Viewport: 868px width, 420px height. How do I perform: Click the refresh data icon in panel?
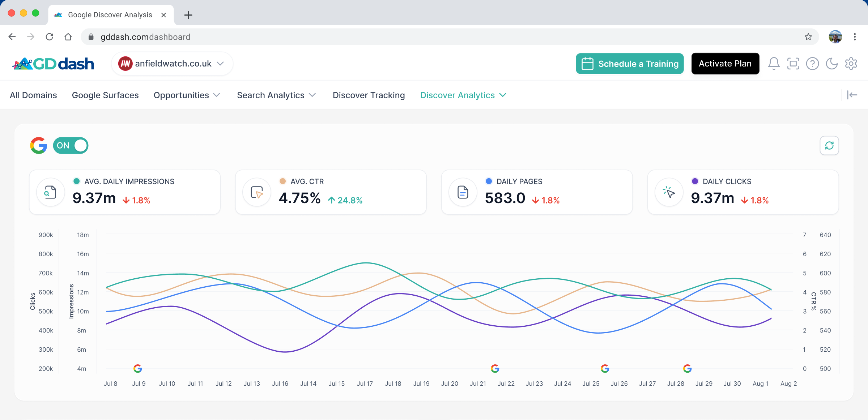(x=829, y=145)
